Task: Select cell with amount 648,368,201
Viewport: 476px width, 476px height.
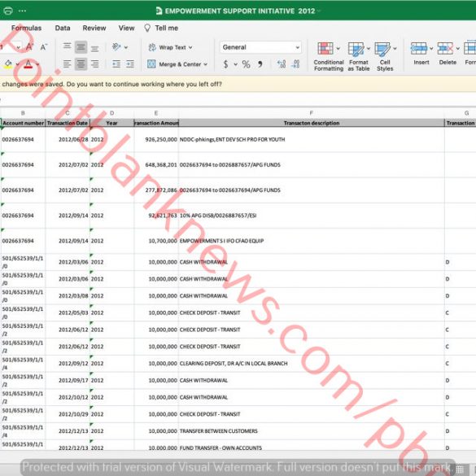Action: tap(156, 165)
